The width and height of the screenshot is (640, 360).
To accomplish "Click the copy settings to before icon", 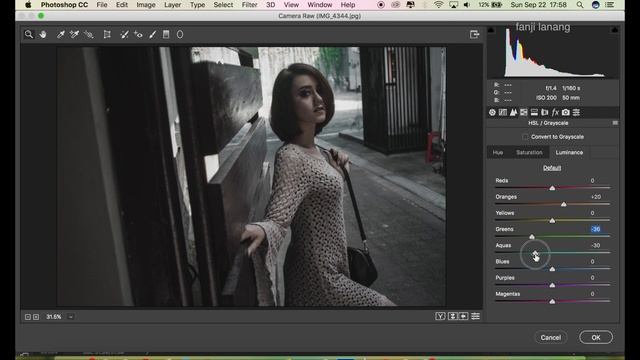I will click(464, 316).
